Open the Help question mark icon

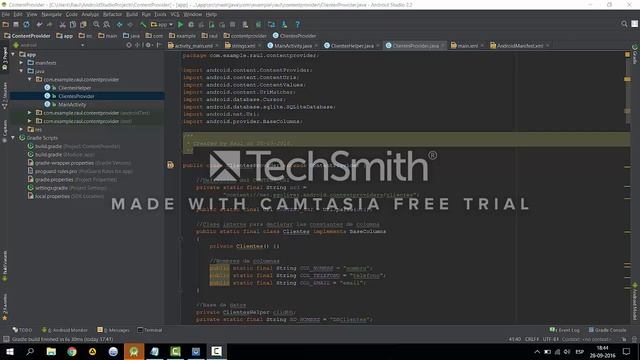[298, 24]
